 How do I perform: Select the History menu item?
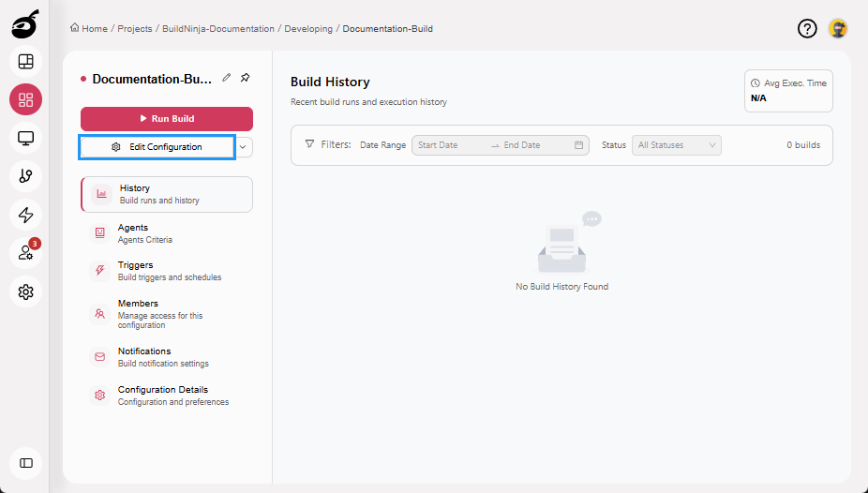167,194
